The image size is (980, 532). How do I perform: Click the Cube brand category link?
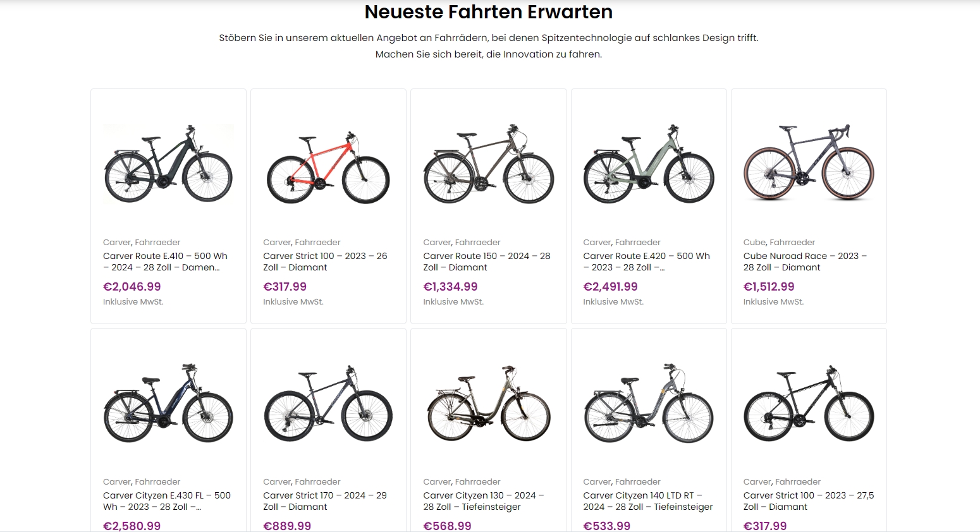pyautogui.click(x=754, y=242)
